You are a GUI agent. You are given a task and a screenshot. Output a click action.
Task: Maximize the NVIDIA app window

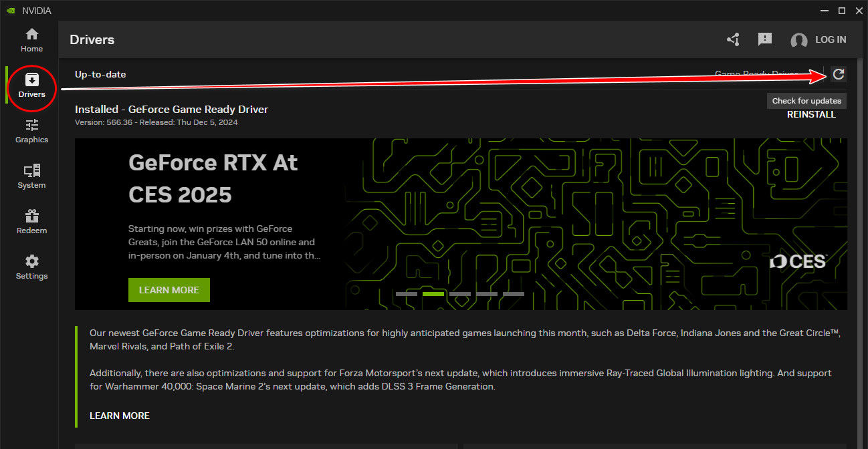click(842, 11)
